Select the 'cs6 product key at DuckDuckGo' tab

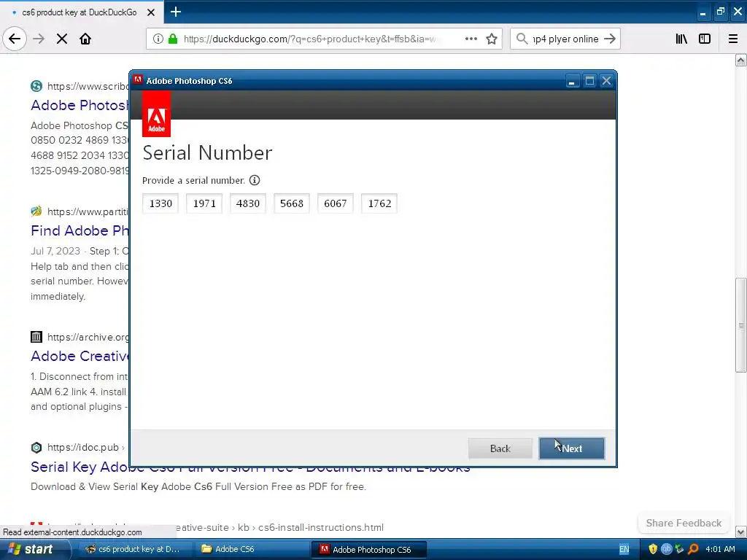click(x=81, y=12)
